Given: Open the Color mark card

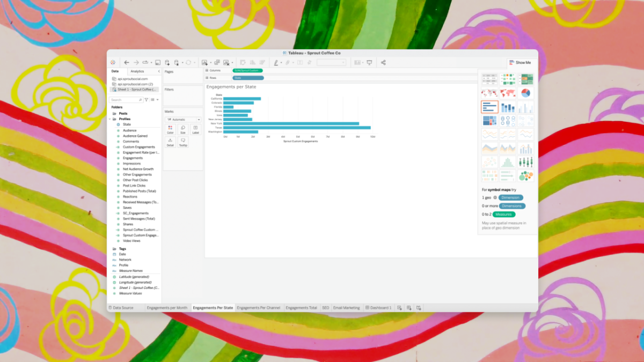Looking at the screenshot, I should click(170, 129).
